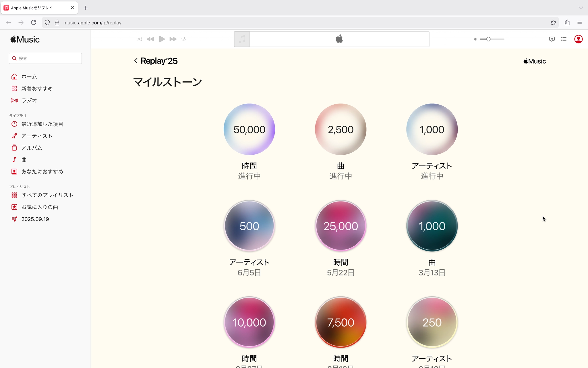Viewport: 588px width, 368px height.
Task: Go to previous track
Action: 150,39
